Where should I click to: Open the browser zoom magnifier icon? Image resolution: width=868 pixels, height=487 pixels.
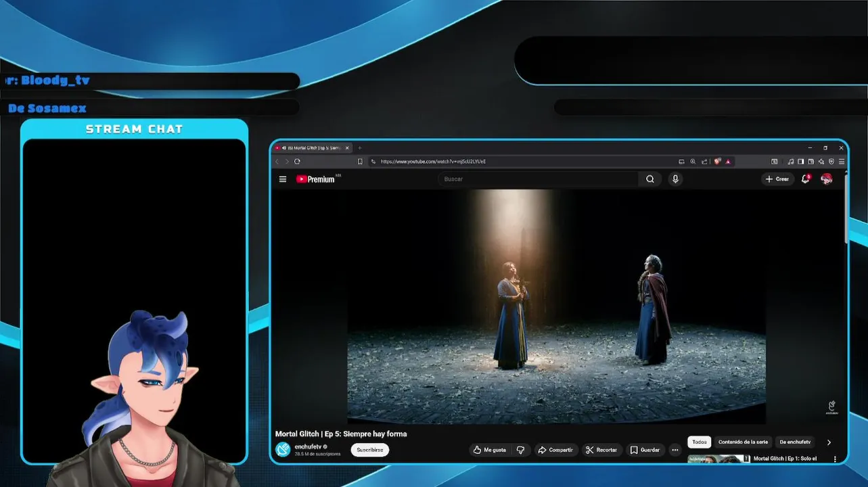(x=693, y=162)
